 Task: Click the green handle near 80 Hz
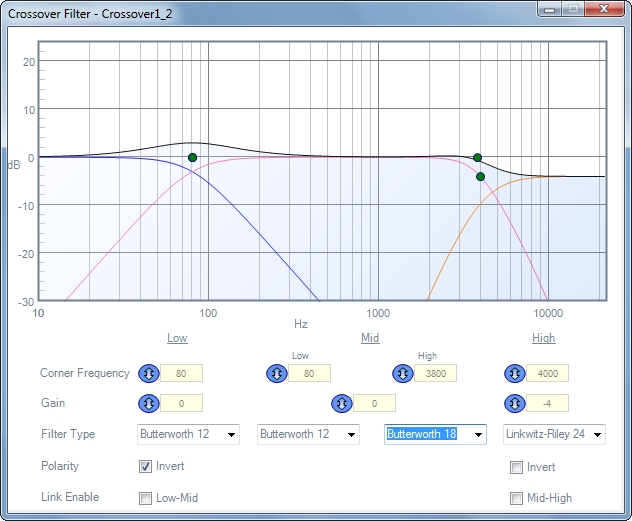[x=192, y=157]
